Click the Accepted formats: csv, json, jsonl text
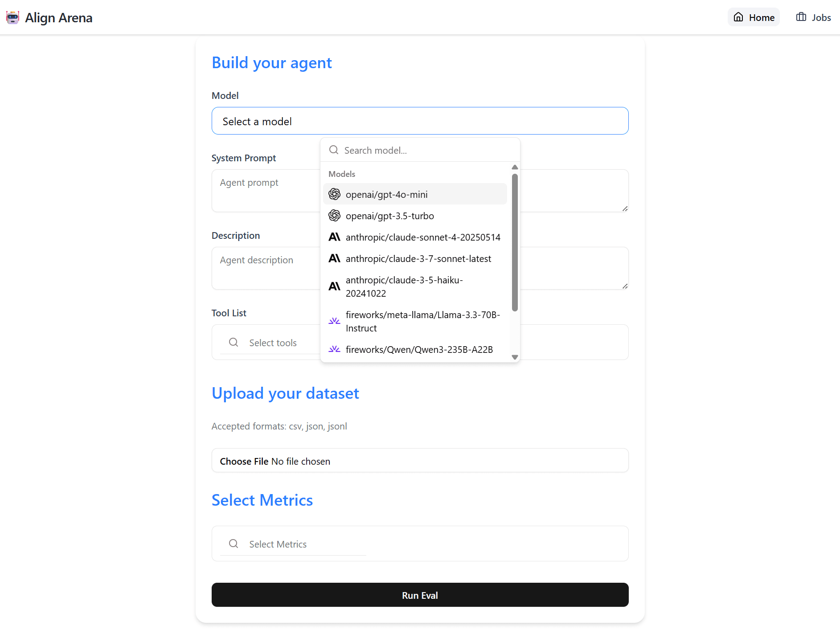The height and width of the screenshot is (642, 840). pyautogui.click(x=279, y=426)
